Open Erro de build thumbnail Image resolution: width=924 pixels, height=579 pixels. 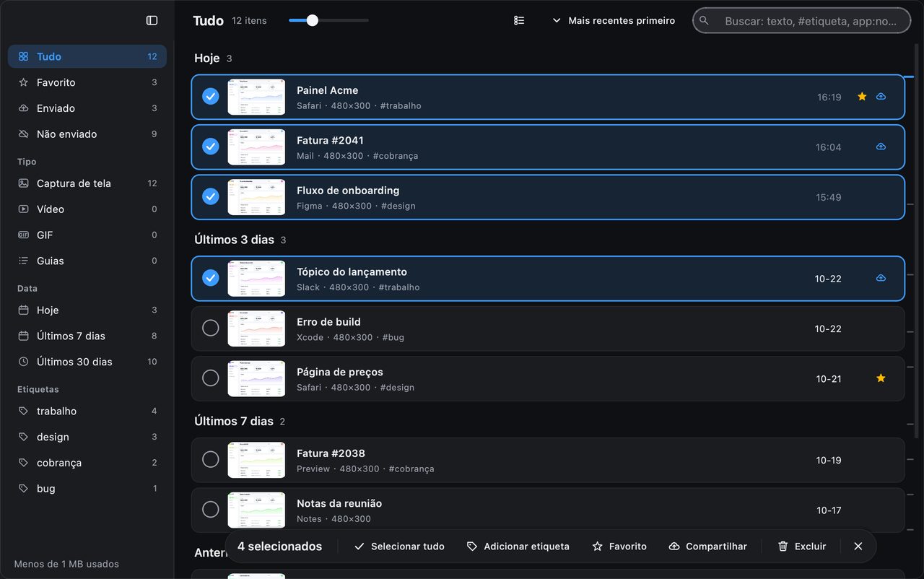click(x=256, y=328)
